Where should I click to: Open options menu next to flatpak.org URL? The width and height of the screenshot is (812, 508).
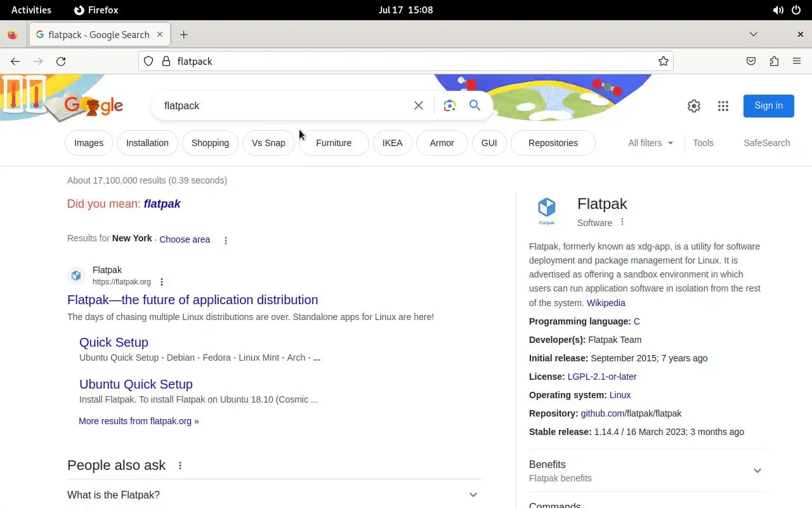(162, 282)
